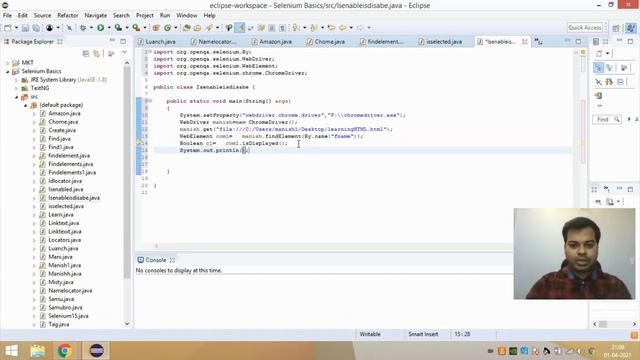Minimize the Package Explorer panel

click(112, 41)
